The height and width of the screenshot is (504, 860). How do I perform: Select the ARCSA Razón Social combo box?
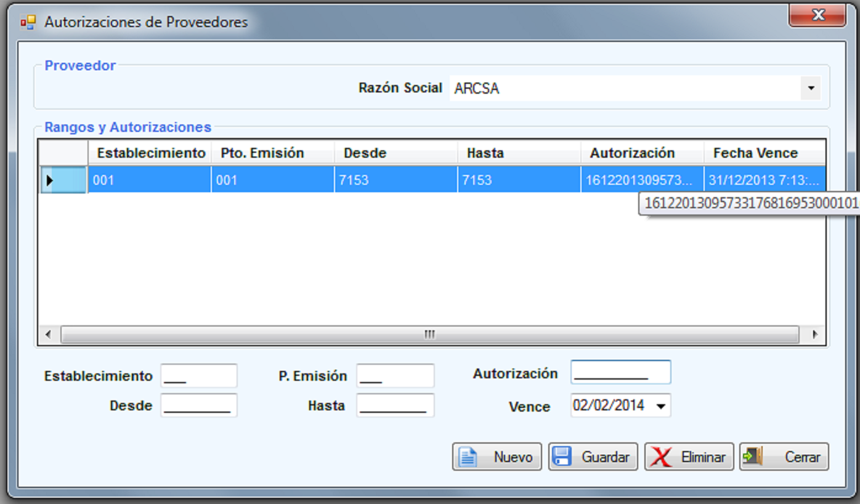[635, 88]
